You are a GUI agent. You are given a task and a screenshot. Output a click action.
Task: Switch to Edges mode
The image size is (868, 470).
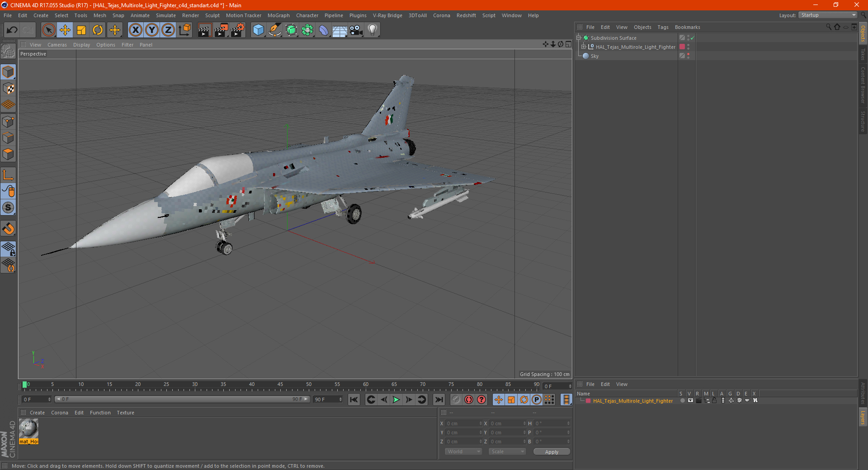click(x=8, y=137)
